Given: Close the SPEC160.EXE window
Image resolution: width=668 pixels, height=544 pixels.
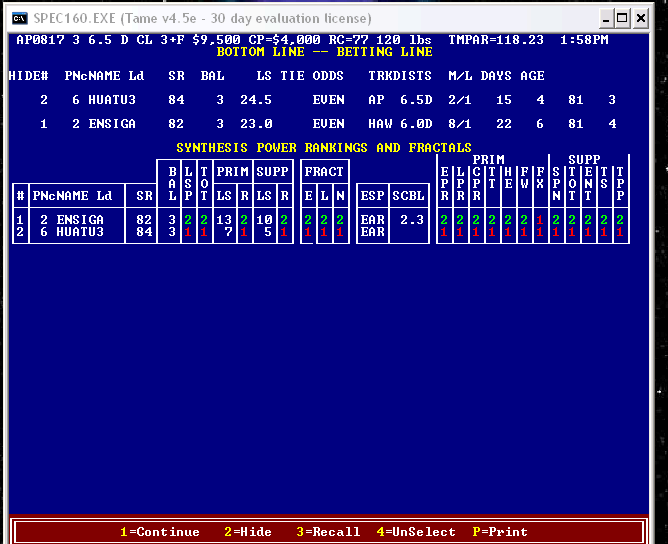Looking at the screenshot, I should point(641,18).
